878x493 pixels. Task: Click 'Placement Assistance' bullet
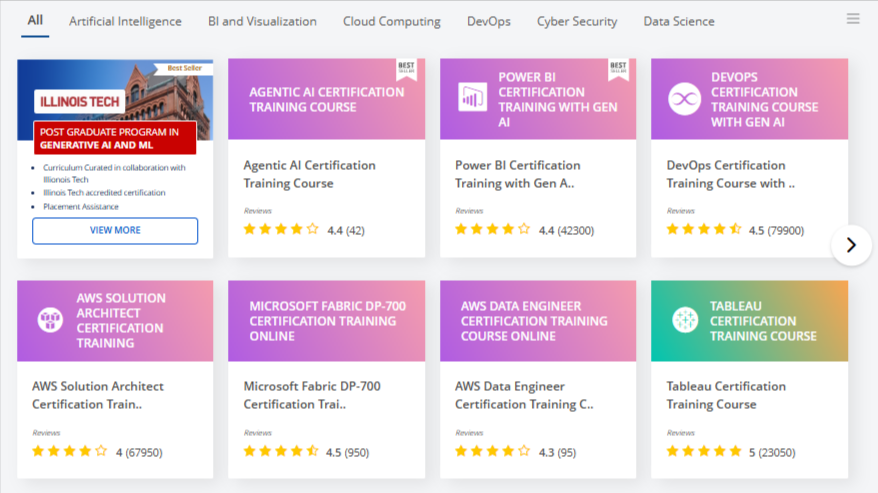point(81,207)
